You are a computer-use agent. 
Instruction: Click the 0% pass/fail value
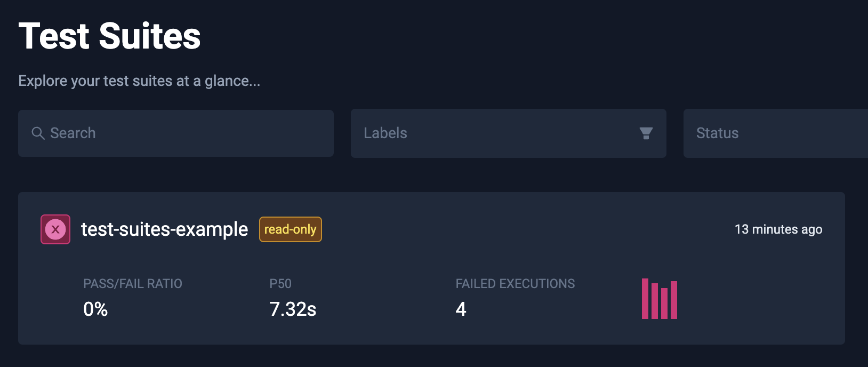click(95, 309)
